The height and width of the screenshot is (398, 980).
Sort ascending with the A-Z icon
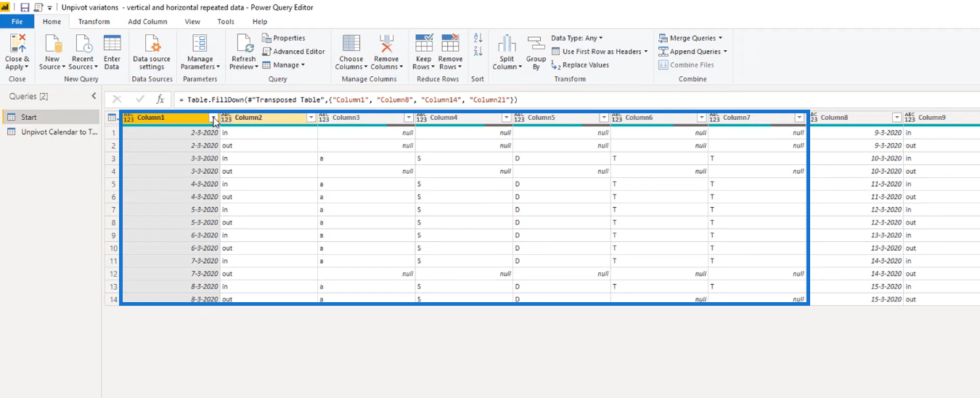pyautogui.click(x=478, y=38)
